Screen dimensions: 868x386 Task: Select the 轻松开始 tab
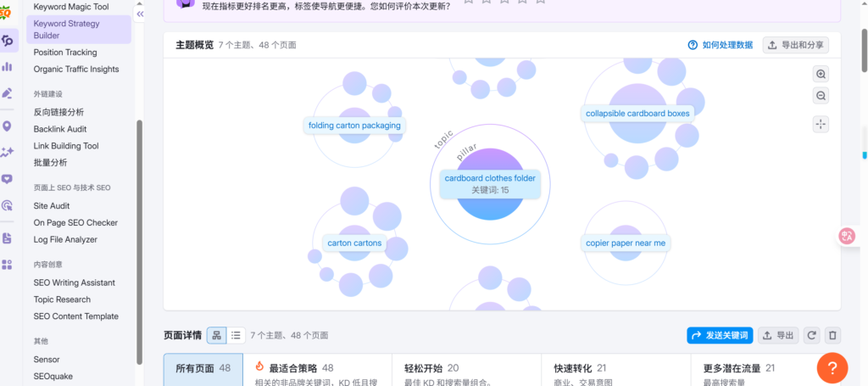(465, 369)
